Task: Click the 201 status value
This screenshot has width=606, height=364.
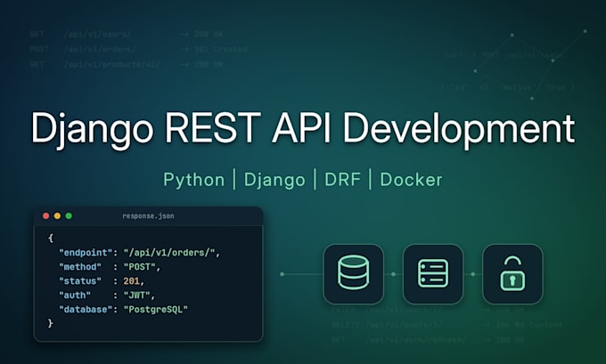Action: click(x=131, y=281)
